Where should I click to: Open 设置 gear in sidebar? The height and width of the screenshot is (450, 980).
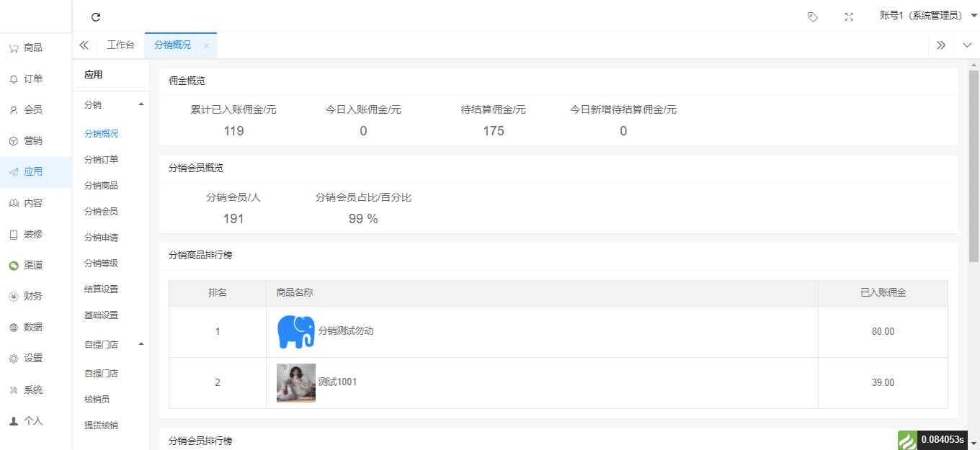[x=32, y=358]
